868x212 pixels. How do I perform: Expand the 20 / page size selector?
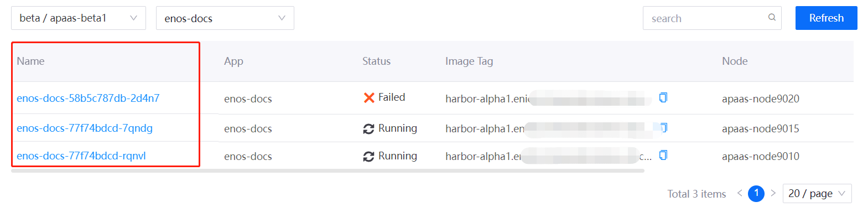(817, 193)
